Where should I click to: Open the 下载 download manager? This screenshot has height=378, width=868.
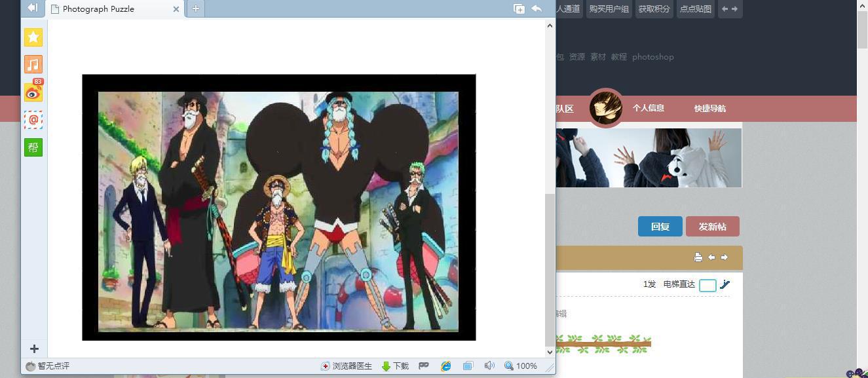click(x=395, y=366)
